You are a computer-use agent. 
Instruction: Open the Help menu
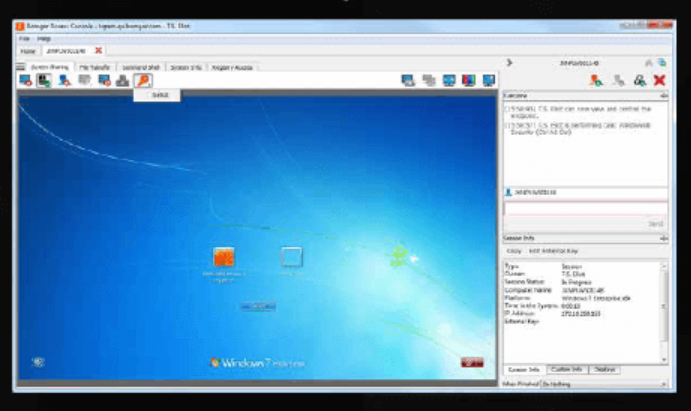point(44,39)
